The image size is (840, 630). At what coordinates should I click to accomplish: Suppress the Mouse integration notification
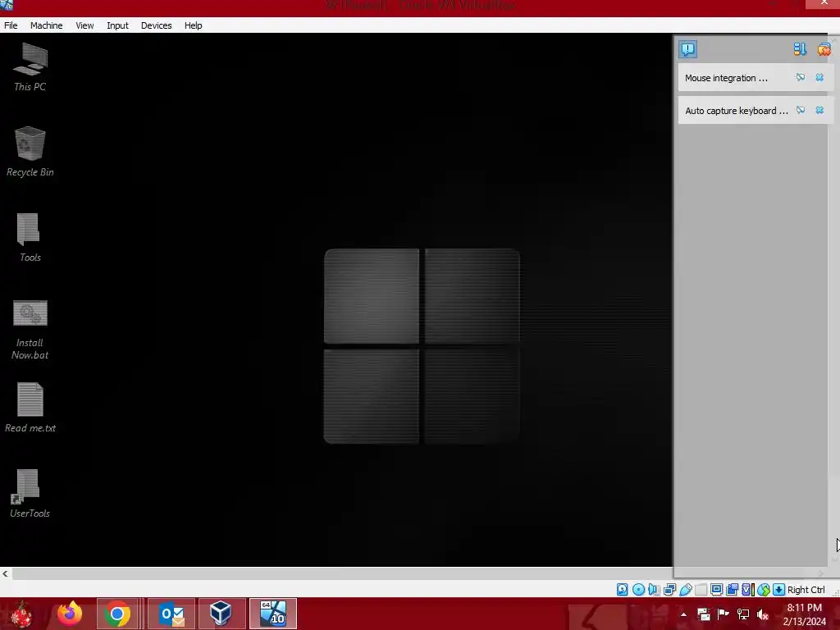(801, 78)
